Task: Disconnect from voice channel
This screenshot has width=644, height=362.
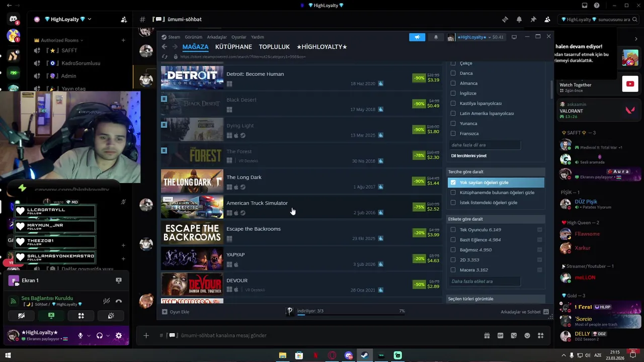Action: click(x=119, y=301)
